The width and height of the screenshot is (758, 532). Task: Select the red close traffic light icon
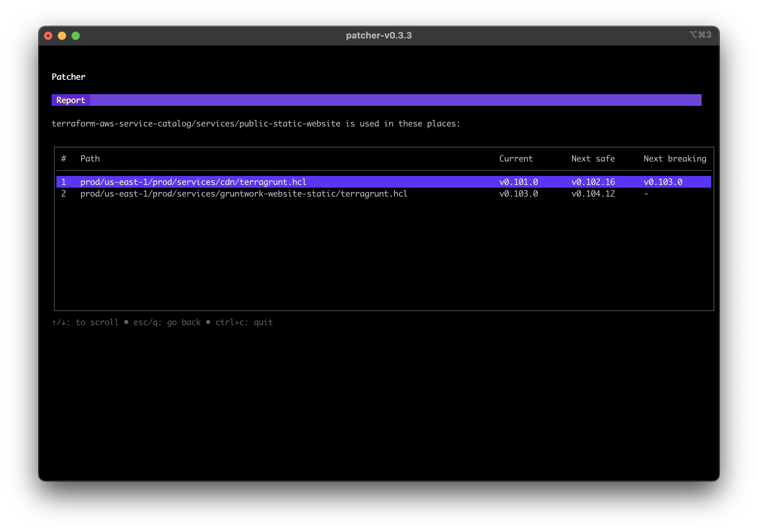pos(48,35)
